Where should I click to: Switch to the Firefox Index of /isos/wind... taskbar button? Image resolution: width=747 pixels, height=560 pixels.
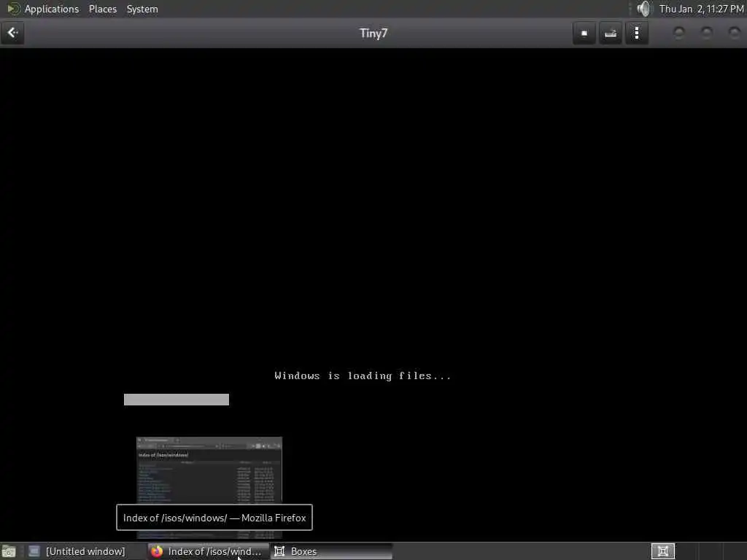208,551
